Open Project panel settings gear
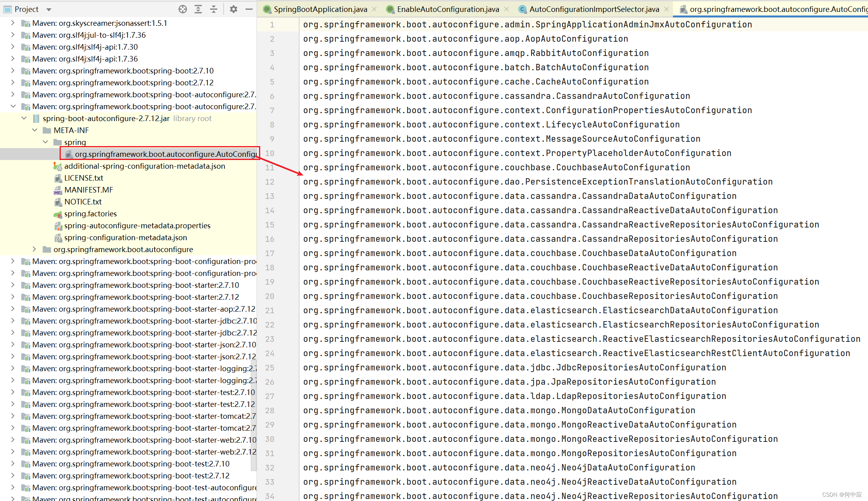Viewport: 868px width, 501px height. coord(234,9)
